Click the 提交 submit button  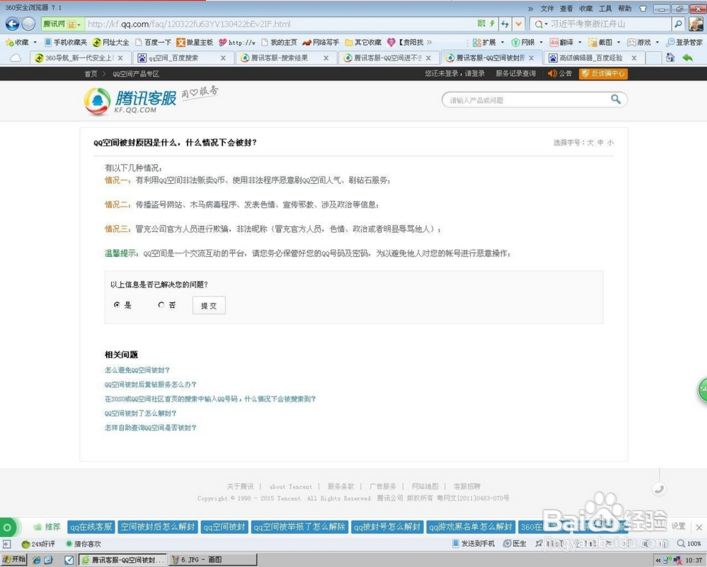click(209, 306)
